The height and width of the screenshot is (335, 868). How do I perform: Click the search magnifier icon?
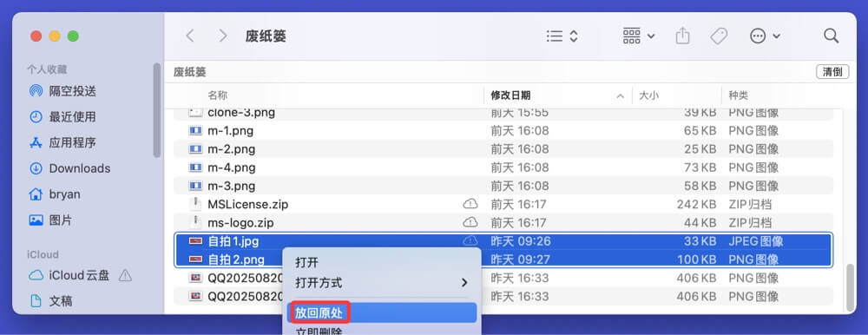coord(831,36)
